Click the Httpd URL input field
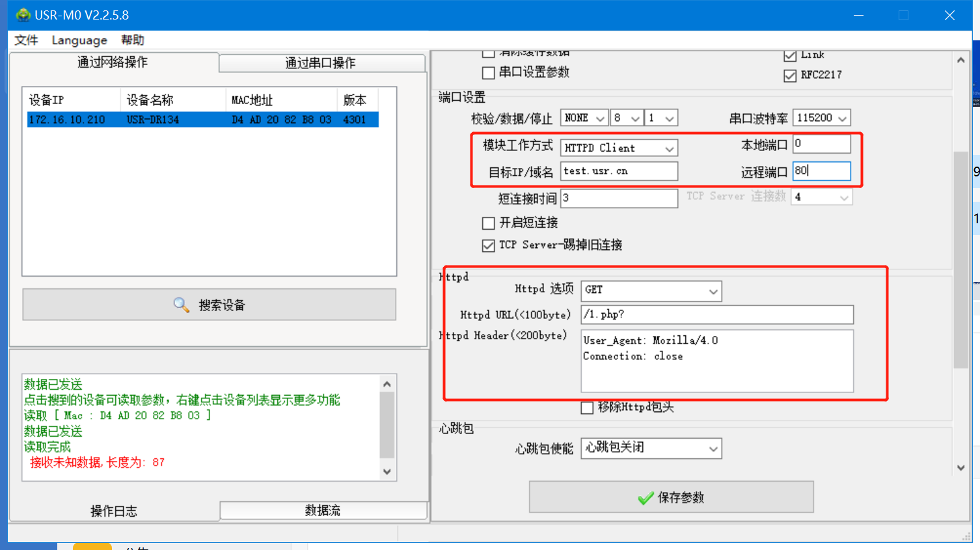The image size is (980, 550). tap(717, 315)
